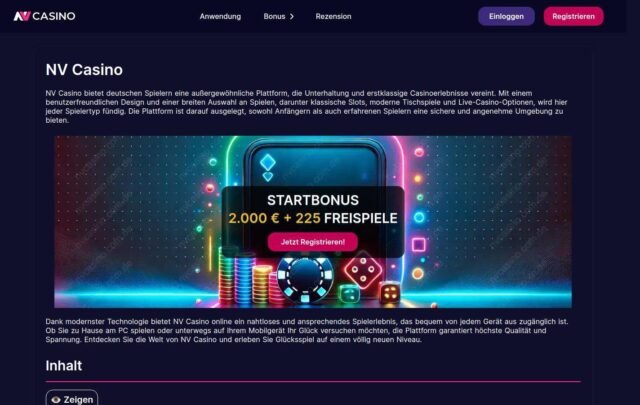Click the blue diamond icon in the banner
This screenshot has width=640, height=405.
[x=267, y=162]
